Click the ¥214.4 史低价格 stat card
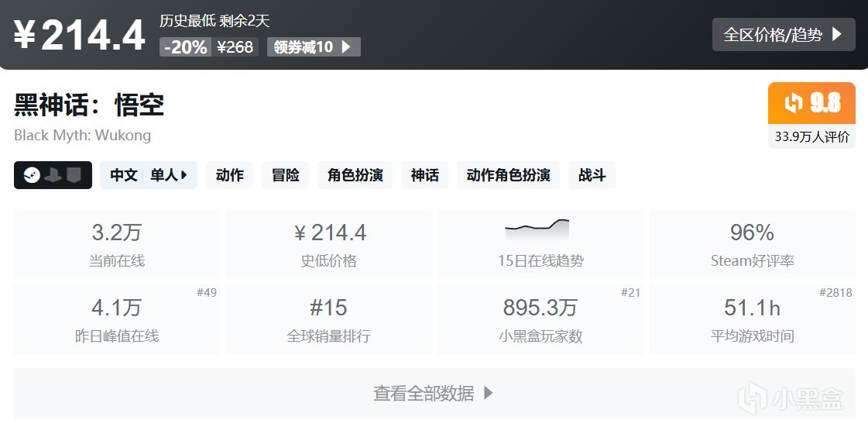 pyautogui.click(x=329, y=244)
